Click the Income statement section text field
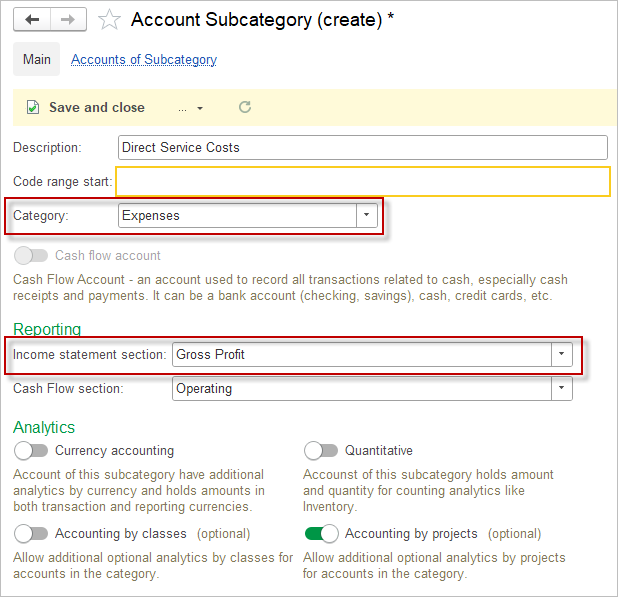The width and height of the screenshot is (618, 597). coord(361,354)
